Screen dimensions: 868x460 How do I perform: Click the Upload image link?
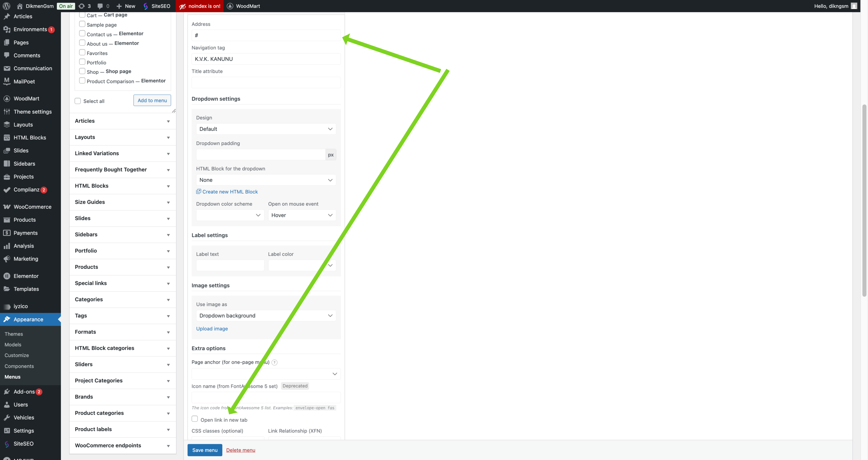click(212, 329)
